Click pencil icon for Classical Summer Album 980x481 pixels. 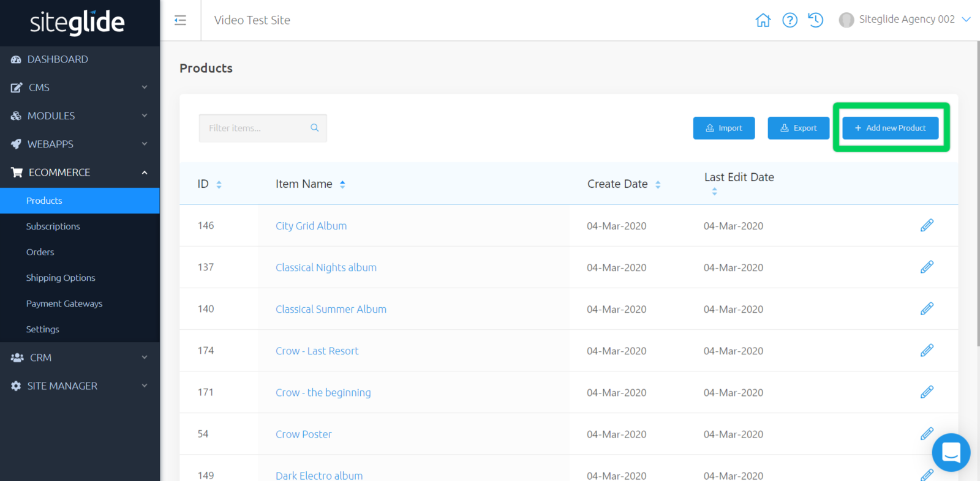(x=927, y=308)
